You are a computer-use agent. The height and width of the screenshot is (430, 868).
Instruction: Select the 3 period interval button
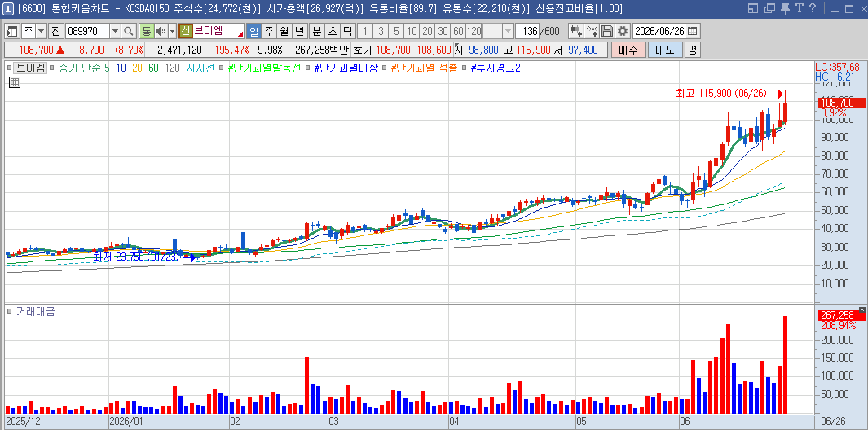click(381, 31)
